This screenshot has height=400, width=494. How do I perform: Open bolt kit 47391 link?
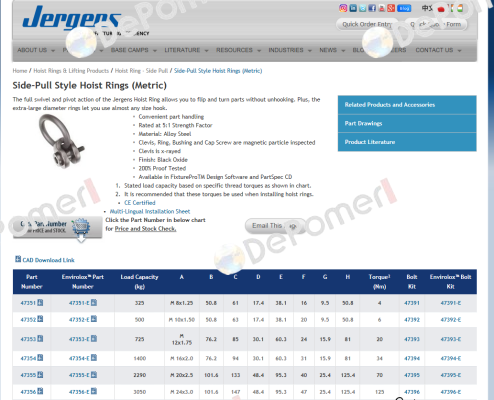[412, 303]
